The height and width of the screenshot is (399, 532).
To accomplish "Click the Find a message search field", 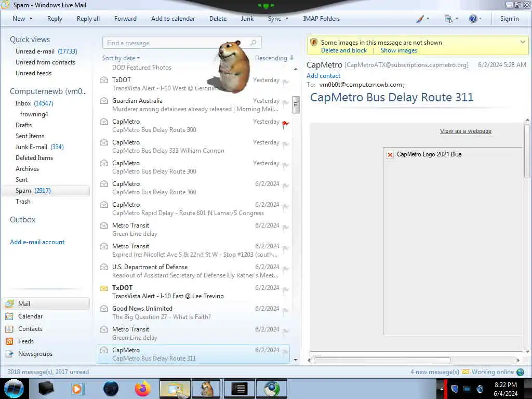I will click(181, 43).
